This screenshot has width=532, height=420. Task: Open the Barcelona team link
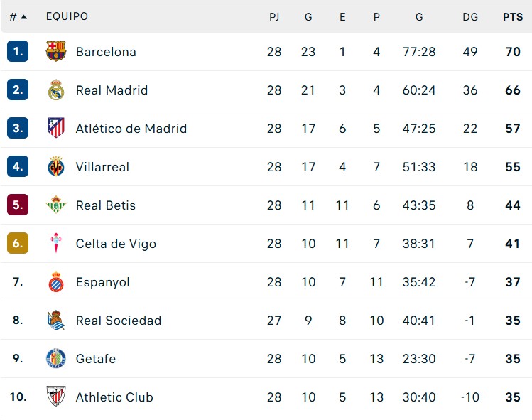[x=106, y=52]
